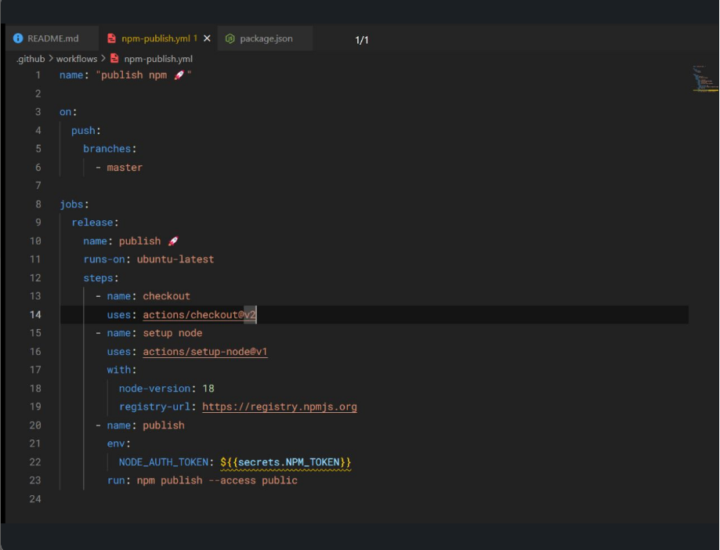Click the npm-publish.yml tab file icon
Viewport: 720px width, 550px height.
point(111,39)
